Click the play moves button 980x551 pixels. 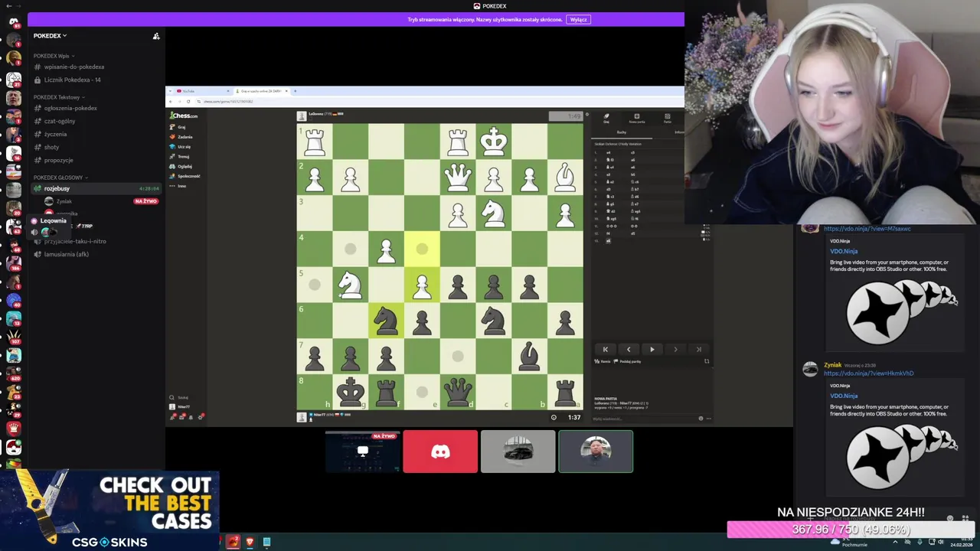(x=652, y=349)
